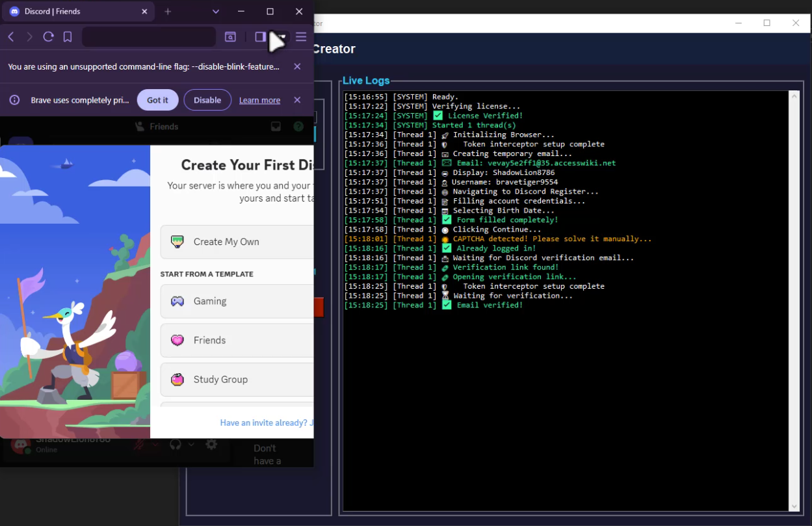The height and width of the screenshot is (526, 812).
Task: Open the Brave hamburger main menu
Action: (x=301, y=37)
